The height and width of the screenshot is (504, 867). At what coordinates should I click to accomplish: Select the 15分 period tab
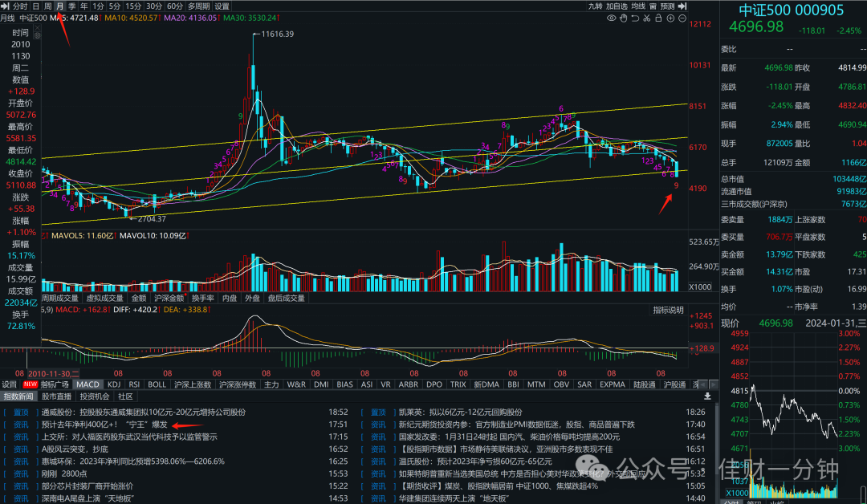pyautogui.click(x=133, y=6)
